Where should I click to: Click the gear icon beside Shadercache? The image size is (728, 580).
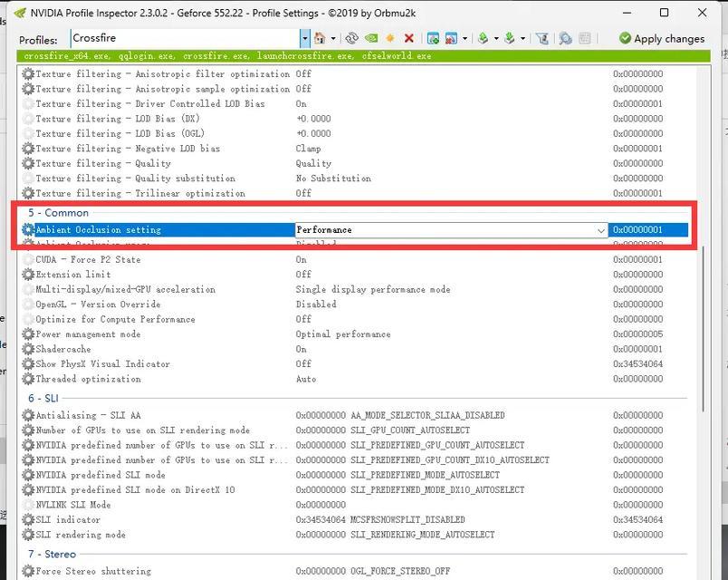[28, 349]
